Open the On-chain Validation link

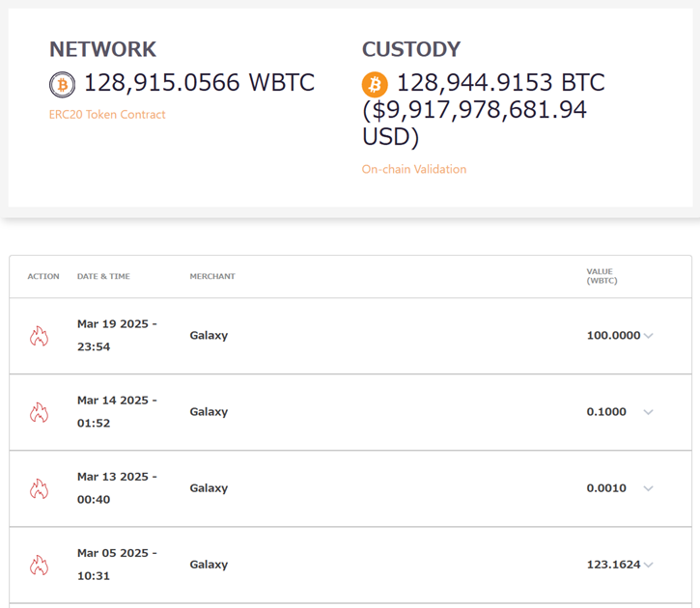414,170
